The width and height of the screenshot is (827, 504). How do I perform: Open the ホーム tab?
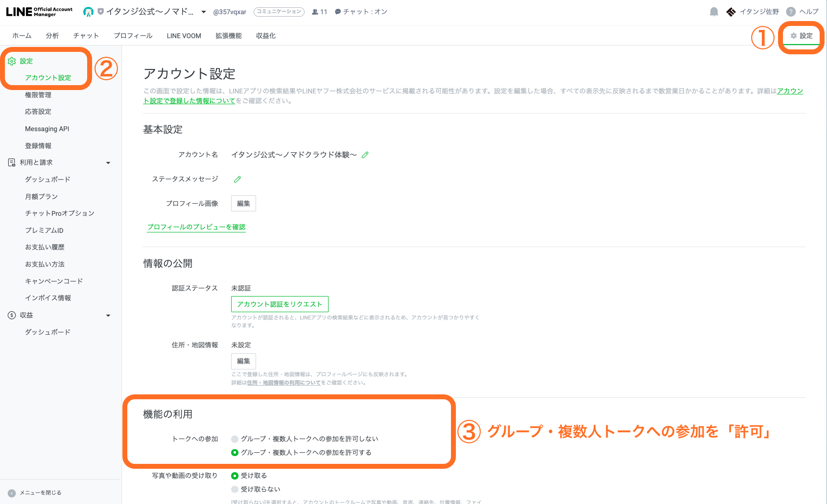click(22, 36)
